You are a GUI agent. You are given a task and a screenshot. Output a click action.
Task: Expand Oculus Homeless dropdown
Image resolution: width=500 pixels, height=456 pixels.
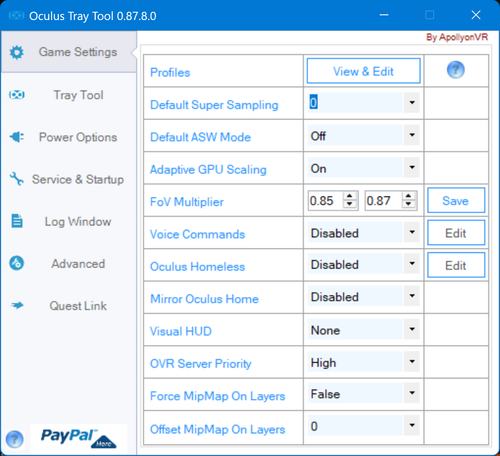click(x=412, y=263)
